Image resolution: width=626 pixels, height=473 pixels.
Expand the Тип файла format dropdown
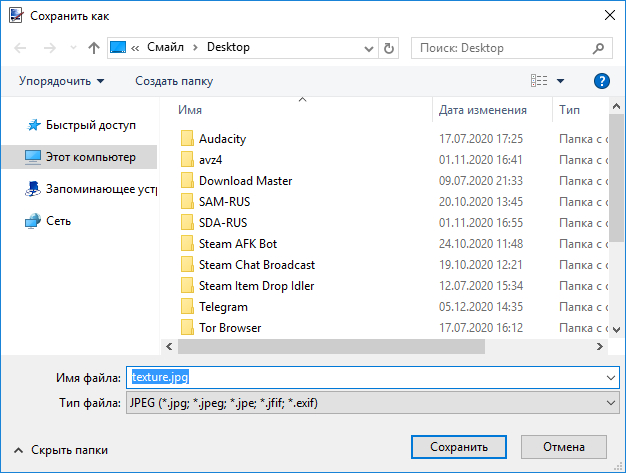point(612,403)
